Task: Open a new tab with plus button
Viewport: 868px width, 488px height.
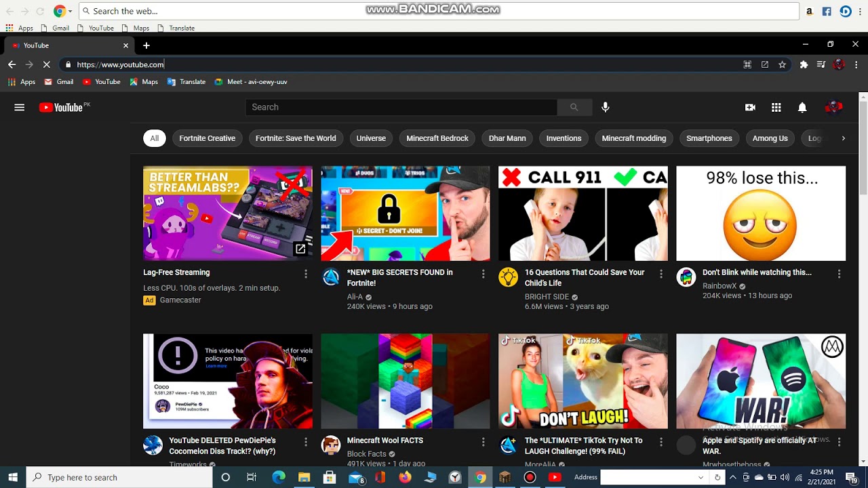Action: point(146,45)
